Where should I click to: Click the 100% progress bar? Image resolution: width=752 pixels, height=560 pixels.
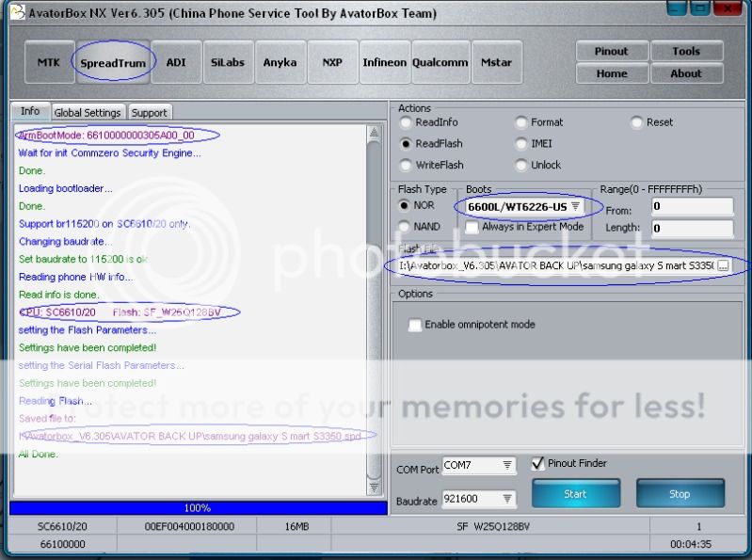point(198,507)
